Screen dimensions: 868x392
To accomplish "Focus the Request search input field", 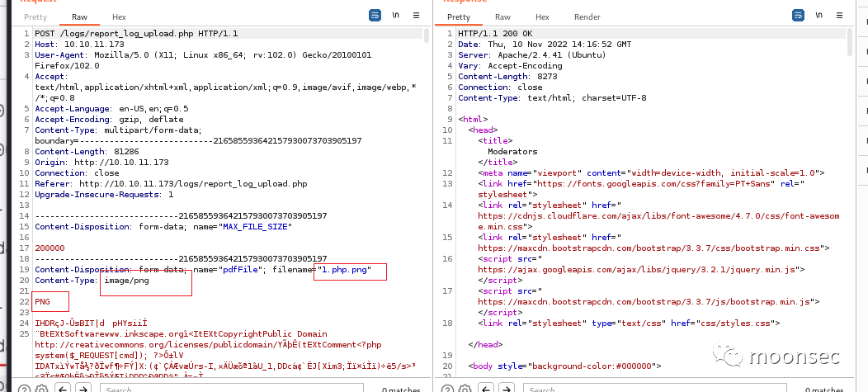I will click(x=232, y=390).
